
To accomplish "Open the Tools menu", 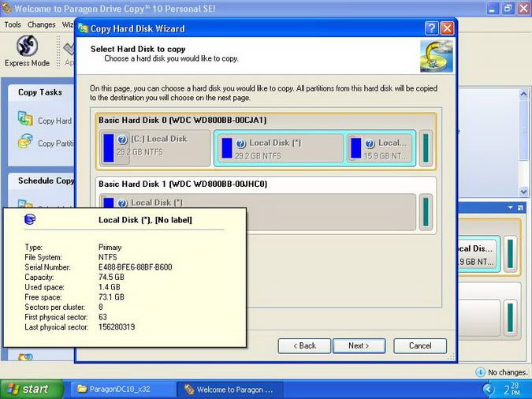I will pyautogui.click(x=13, y=24).
